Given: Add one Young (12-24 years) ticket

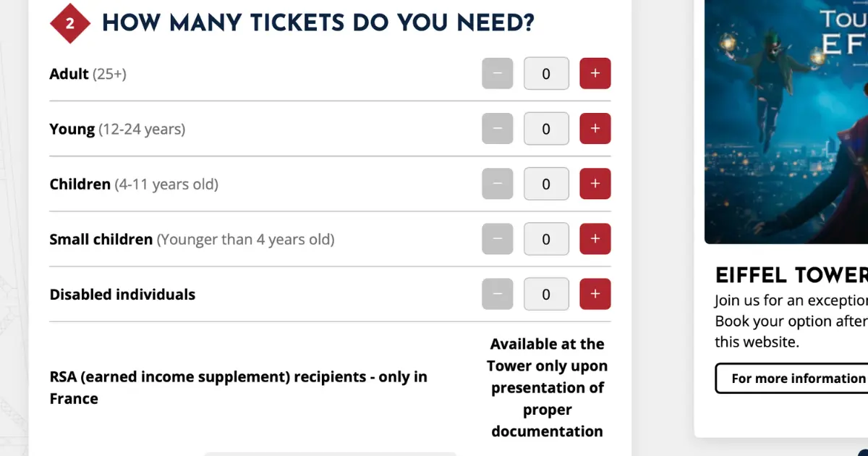Looking at the screenshot, I should coord(595,129).
